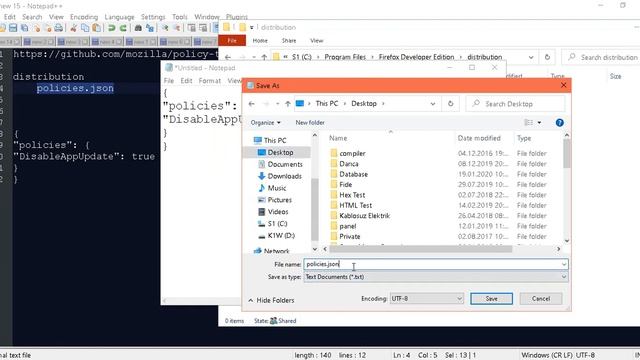Screen dimensions: 640x360
Task: Click Zoom Out icon in Notepad++ toolbar
Action: tap(176, 28)
